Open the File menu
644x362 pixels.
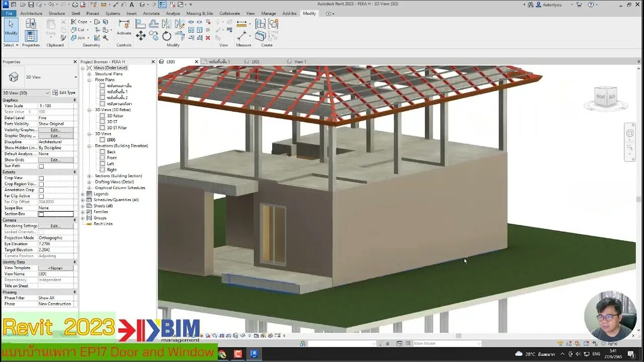click(9, 14)
